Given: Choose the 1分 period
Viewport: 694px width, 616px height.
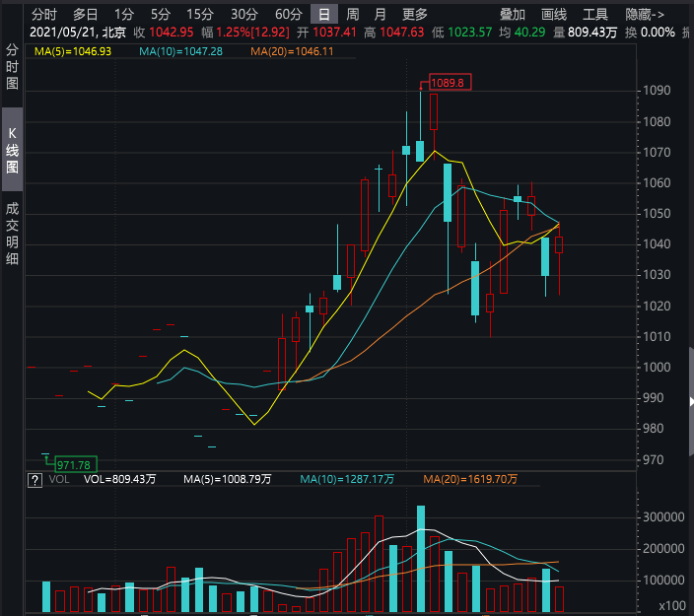Looking at the screenshot, I should [x=123, y=15].
